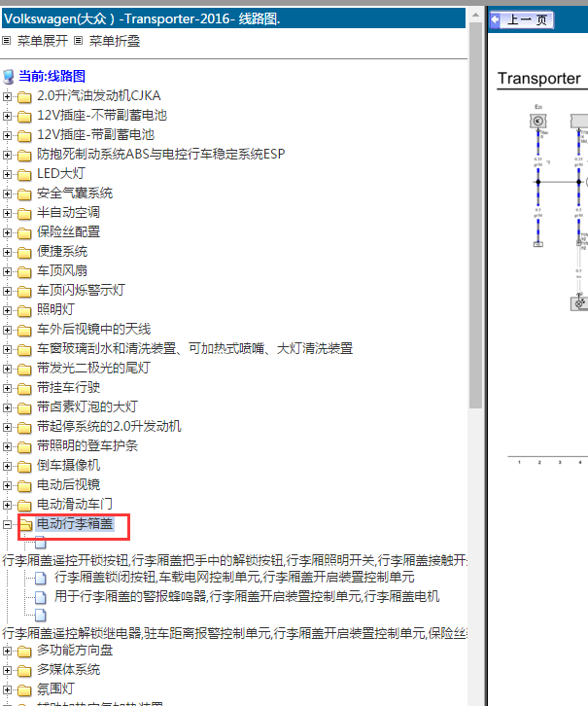Click the folder icon for 多功能方向盘
The image size is (588, 706).
coord(24,652)
